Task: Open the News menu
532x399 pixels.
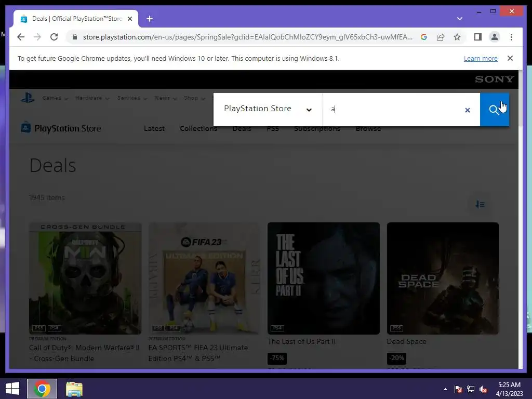Action: (x=166, y=98)
